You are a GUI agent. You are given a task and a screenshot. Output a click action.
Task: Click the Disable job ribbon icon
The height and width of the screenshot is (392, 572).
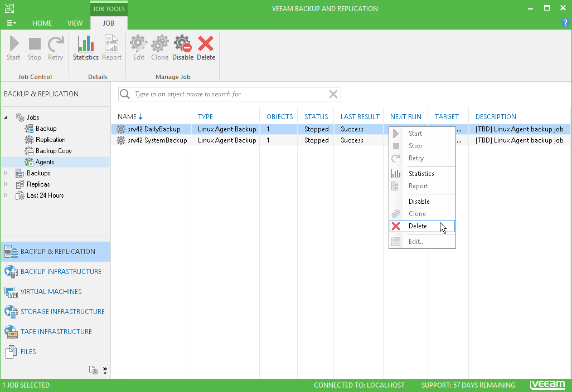[x=183, y=48]
